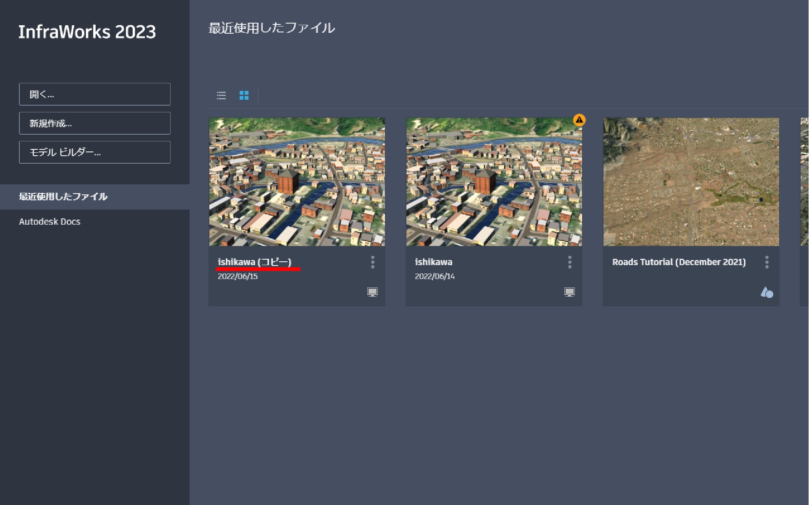Click the 新規作成... button
Viewport: 812px width, 505px height.
[95, 123]
